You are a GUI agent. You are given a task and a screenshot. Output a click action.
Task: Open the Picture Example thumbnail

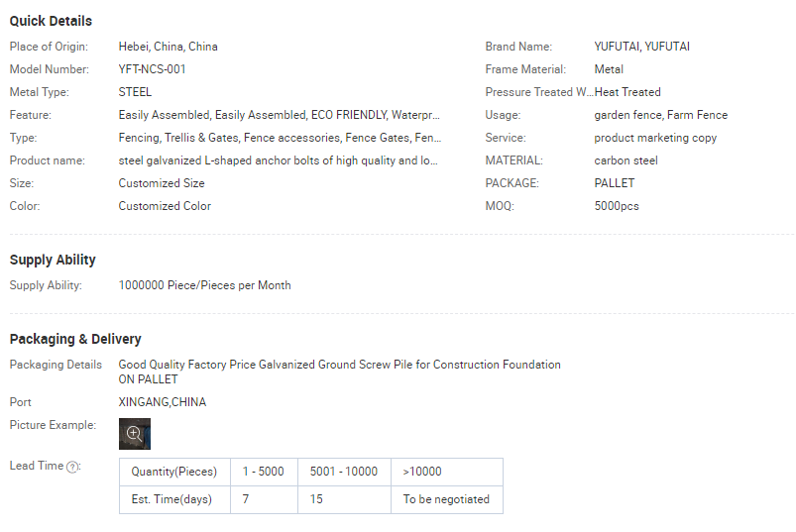[x=135, y=434]
